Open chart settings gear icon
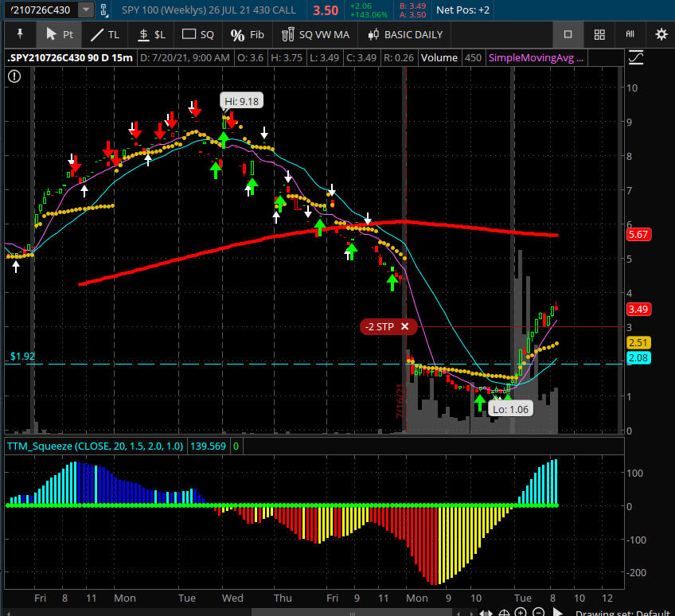 (x=661, y=35)
